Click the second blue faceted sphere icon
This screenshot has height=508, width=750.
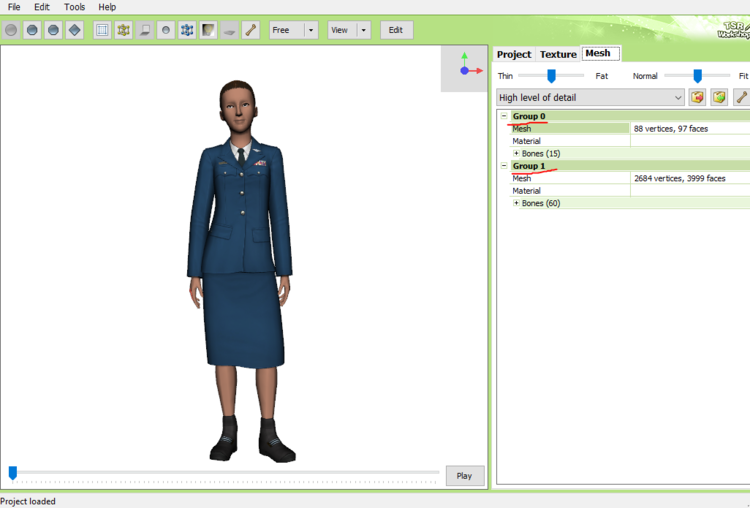coord(32,30)
